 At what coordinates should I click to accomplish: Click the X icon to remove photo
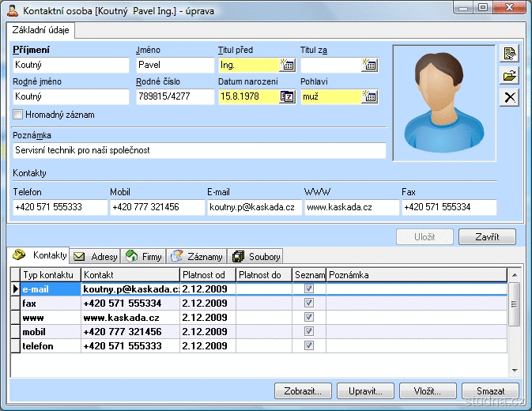[511, 97]
